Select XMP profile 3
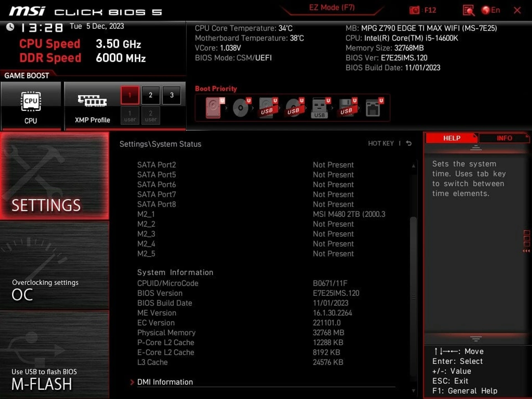 pos(172,95)
